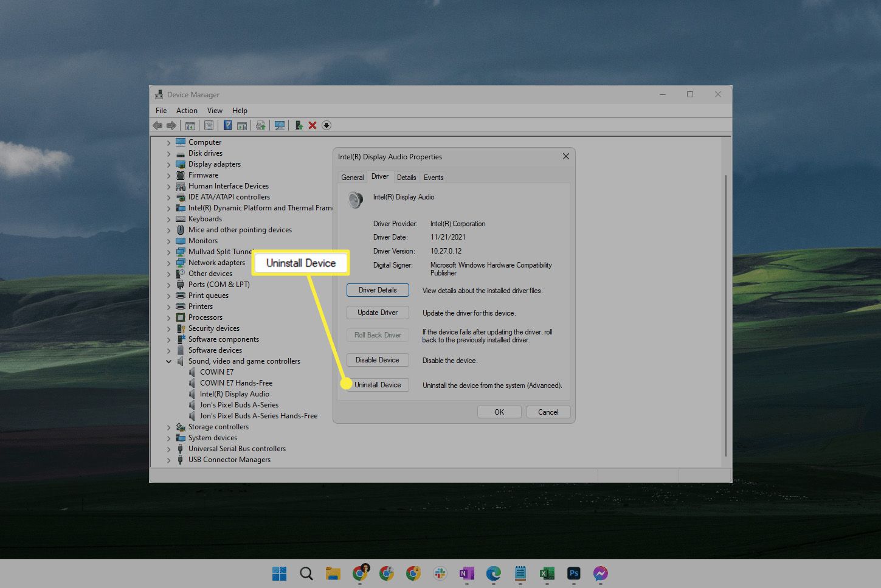Expand the Universal Serial Bus controllers node
Screen dimensions: 881x588
click(x=169, y=449)
